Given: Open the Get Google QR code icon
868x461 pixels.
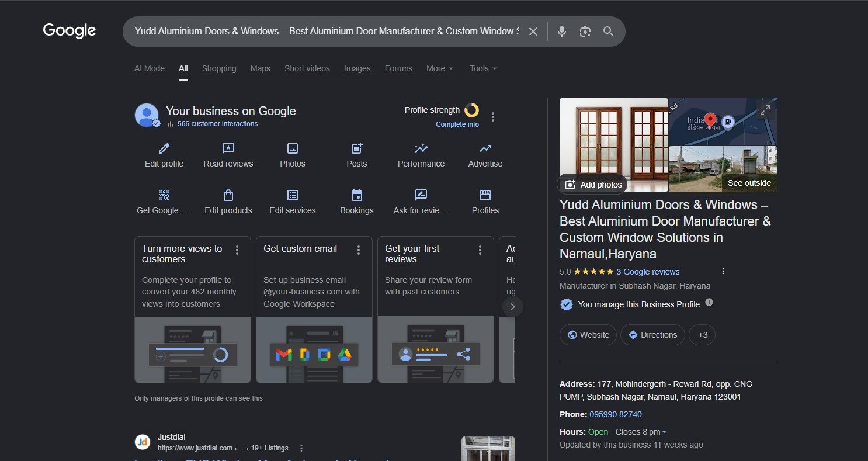Looking at the screenshot, I should (164, 195).
